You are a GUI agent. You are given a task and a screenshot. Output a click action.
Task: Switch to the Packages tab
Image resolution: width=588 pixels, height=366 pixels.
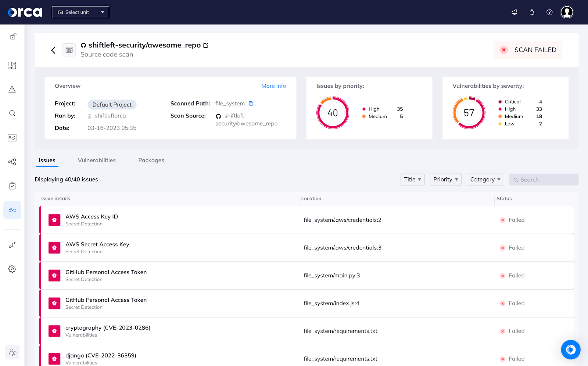coord(151,160)
